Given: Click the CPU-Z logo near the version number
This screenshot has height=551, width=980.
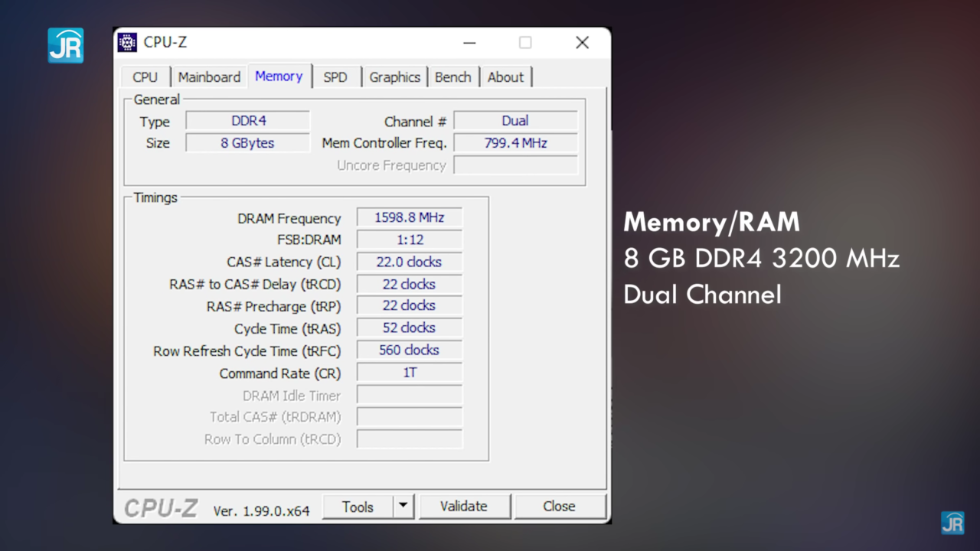Looking at the screenshot, I should [x=160, y=507].
